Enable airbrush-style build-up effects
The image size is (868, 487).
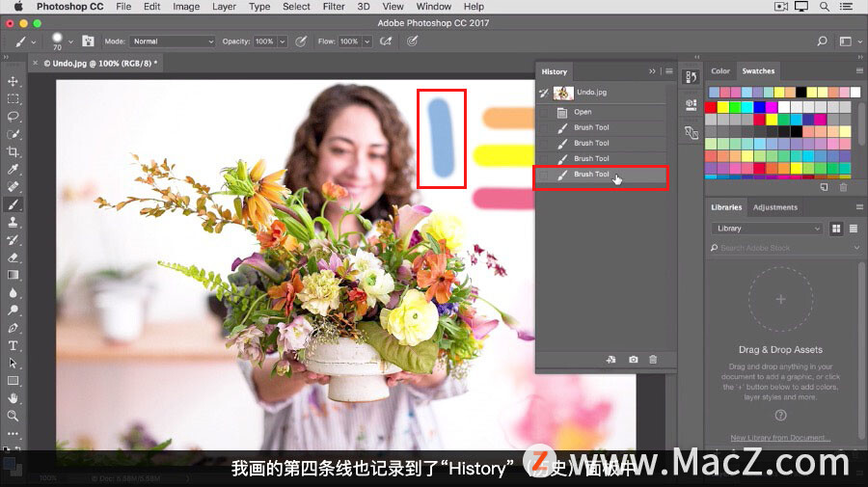tap(386, 41)
